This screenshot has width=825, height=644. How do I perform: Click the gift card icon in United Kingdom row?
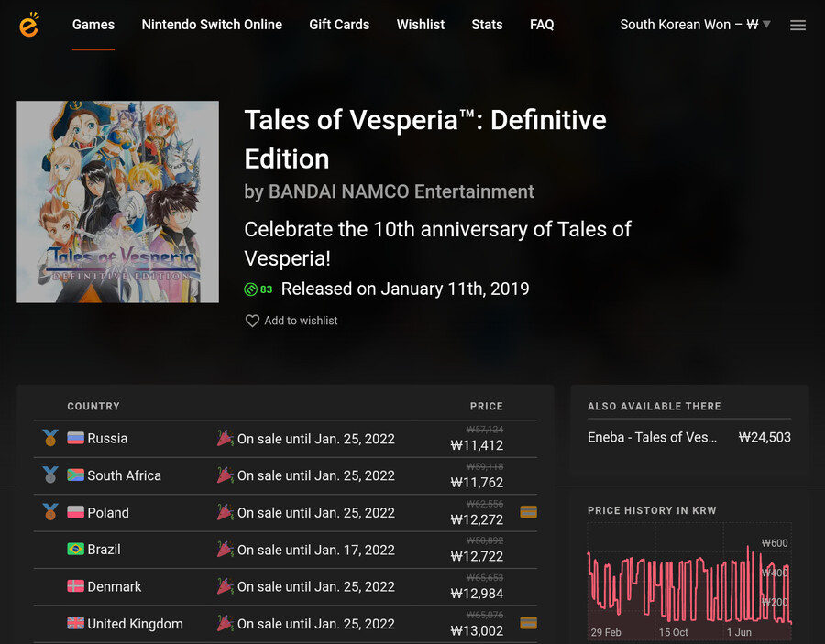tap(528, 623)
